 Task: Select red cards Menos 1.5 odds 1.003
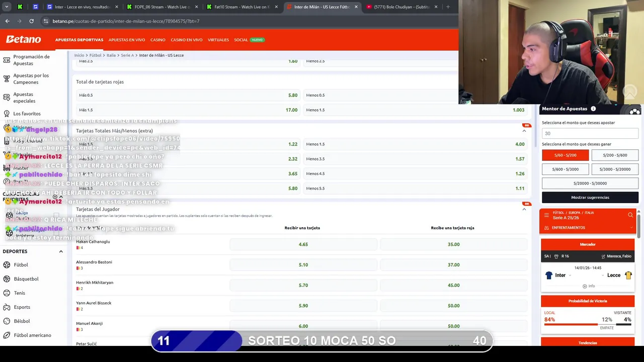click(x=416, y=110)
